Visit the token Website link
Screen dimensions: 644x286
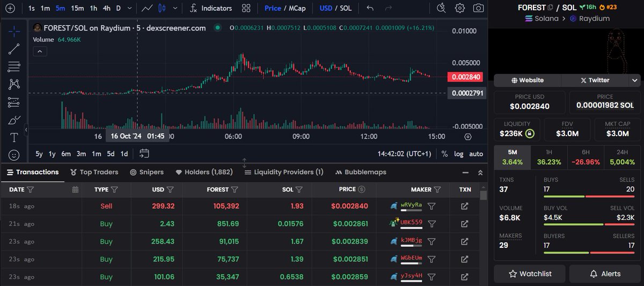pyautogui.click(x=528, y=80)
